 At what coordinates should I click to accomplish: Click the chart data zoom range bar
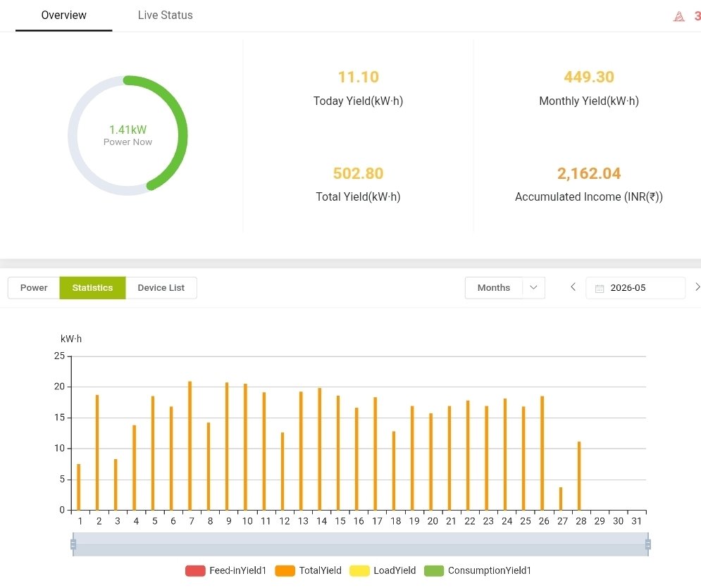(x=360, y=544)
